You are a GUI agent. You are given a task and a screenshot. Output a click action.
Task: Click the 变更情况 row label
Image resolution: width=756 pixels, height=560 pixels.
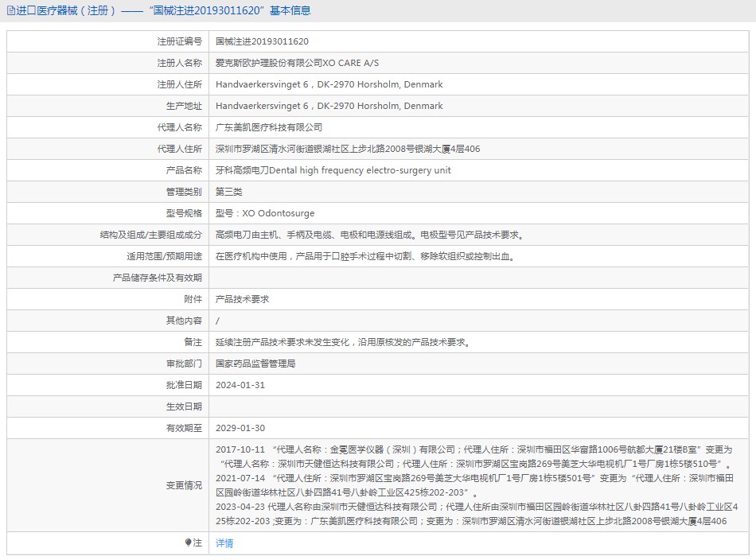tap(184, 485)
